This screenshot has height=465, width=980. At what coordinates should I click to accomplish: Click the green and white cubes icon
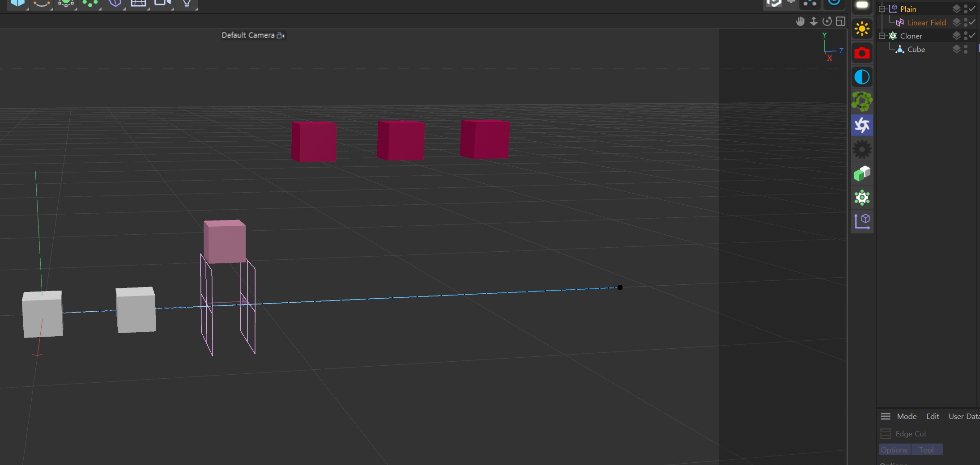point(862,173)
